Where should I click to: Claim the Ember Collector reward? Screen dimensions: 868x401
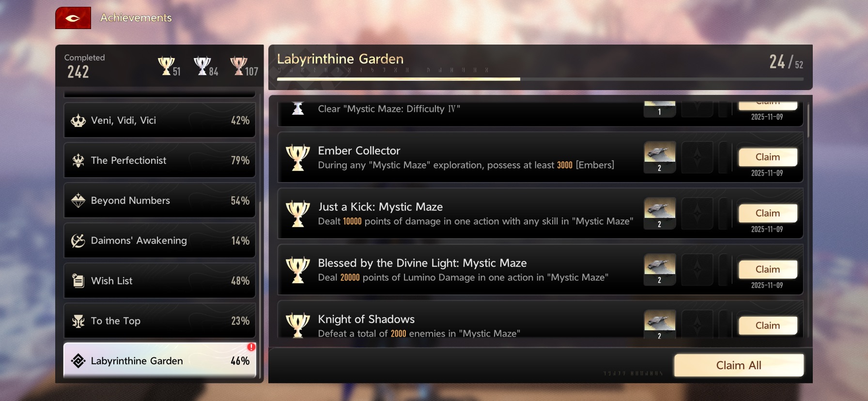pyautogui.click(x=768, y=157)
